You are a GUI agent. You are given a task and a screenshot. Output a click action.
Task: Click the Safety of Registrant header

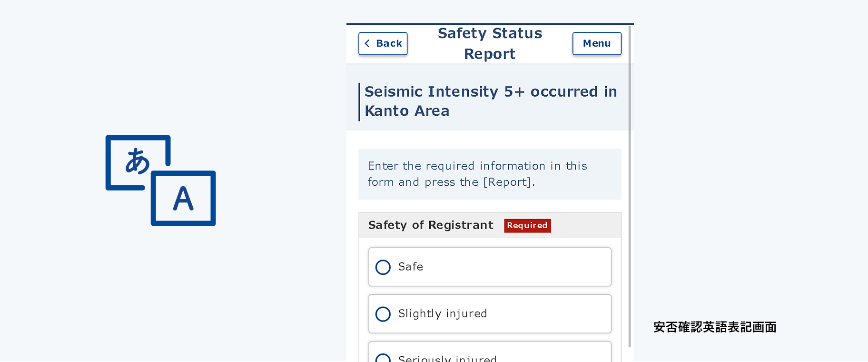(431, 225)
